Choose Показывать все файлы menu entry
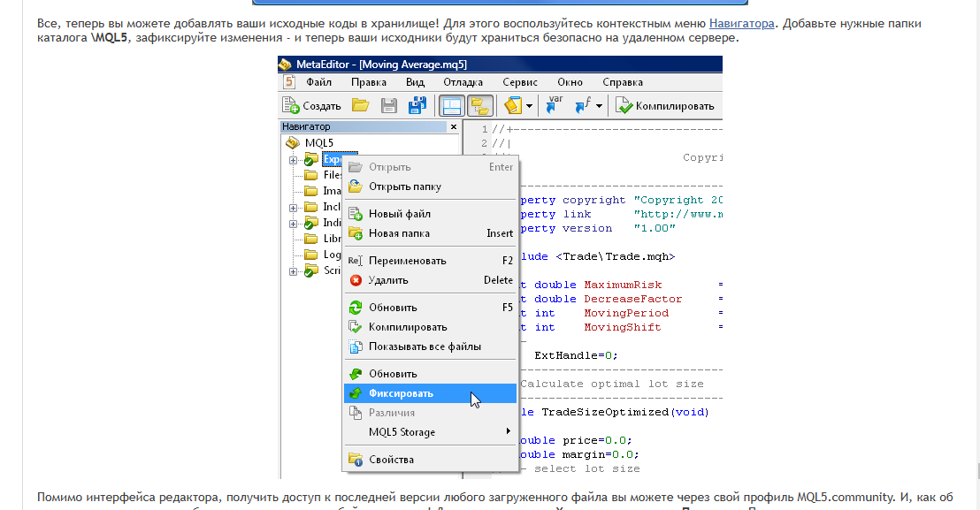 click(x=430, y=346)
